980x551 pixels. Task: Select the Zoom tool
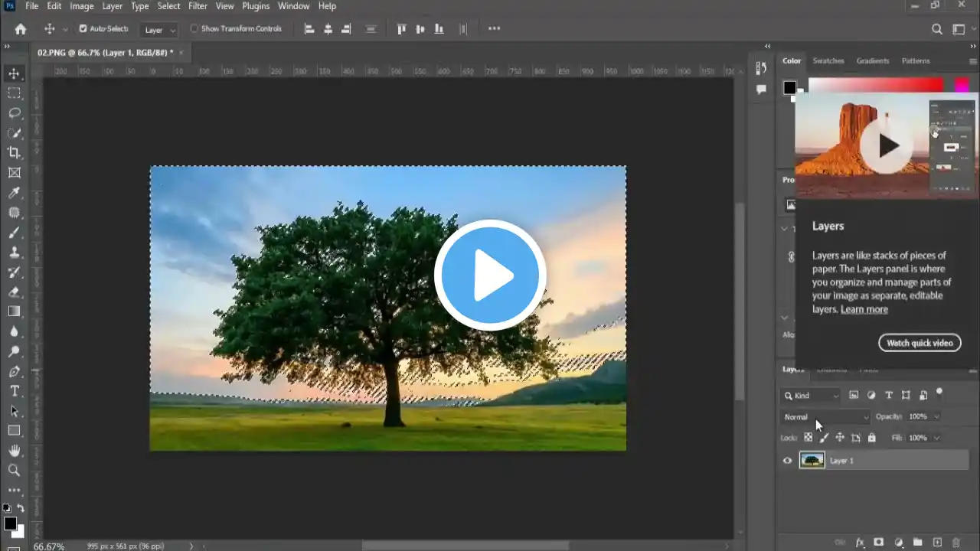(14, 470)
